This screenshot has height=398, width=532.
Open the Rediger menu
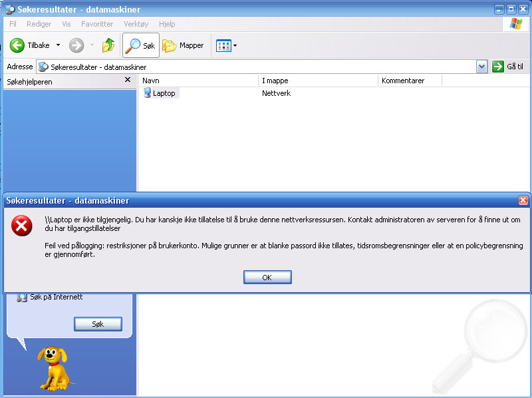39,24
